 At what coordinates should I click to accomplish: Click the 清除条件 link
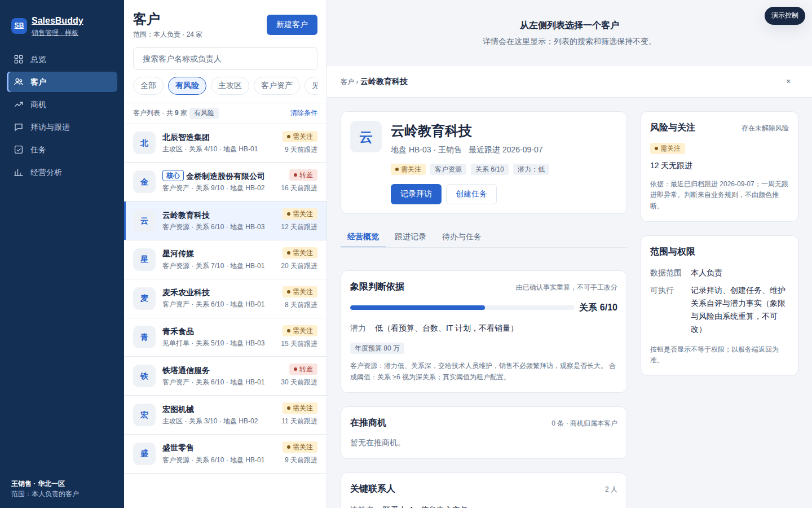click(x=304, y=113)
